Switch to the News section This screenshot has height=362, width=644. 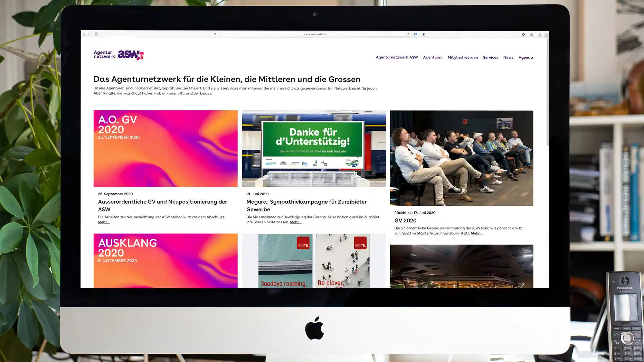tap(508, 57)
